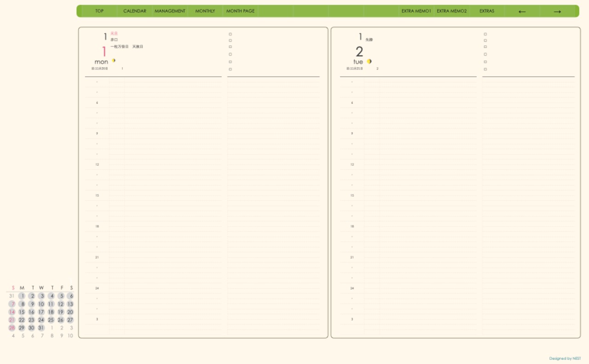This screenshot has height=364, width=589.
Task: Select date 12 in the mini calendar
Action: (x=61, y=304)
